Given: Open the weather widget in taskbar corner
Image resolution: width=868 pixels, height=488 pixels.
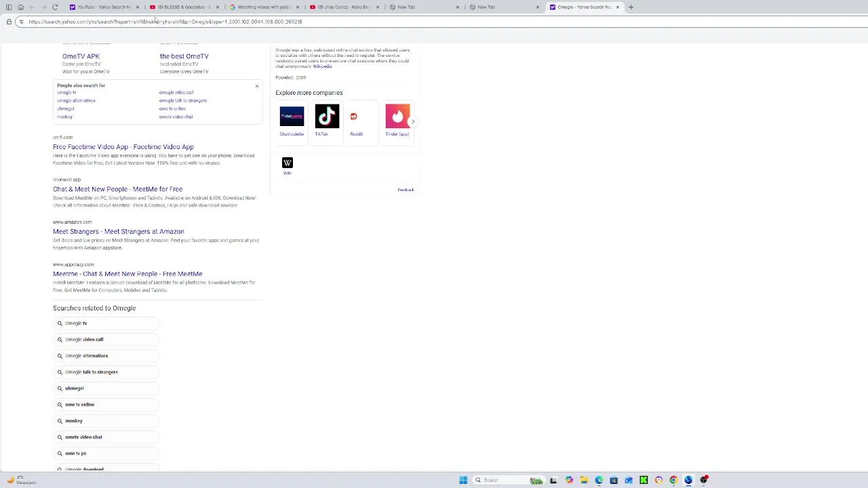Looking at the screenshot, I should coord(22,480).
